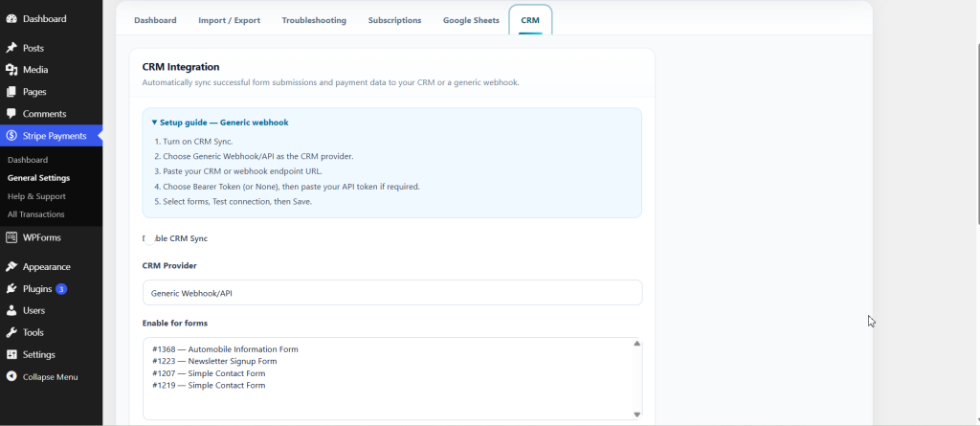Open the All Transactions submenu link
The image size is (980, 426).
[35, 214]
